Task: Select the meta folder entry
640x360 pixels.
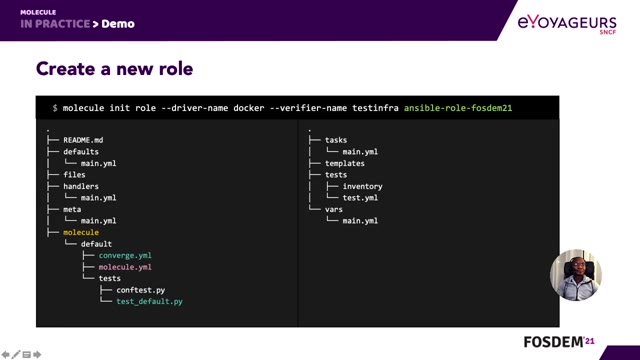Action: point(72,209)
